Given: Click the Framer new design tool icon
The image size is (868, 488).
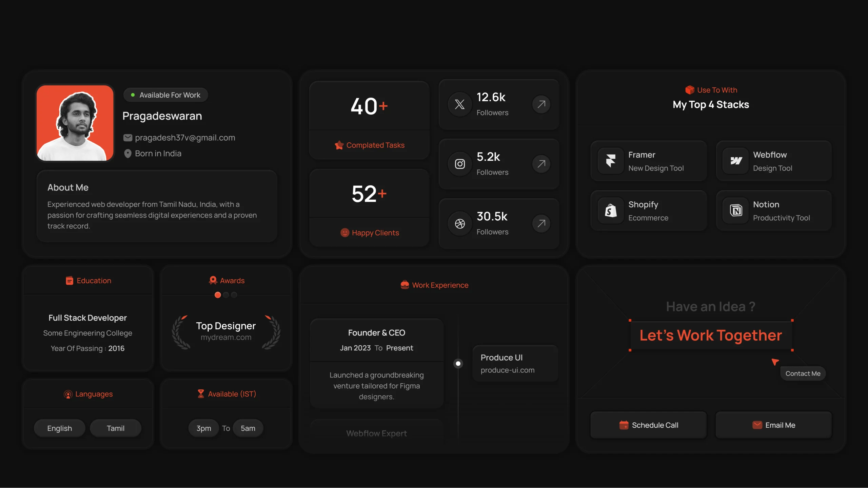Looking at the screenshot, I should click(610, 161).
